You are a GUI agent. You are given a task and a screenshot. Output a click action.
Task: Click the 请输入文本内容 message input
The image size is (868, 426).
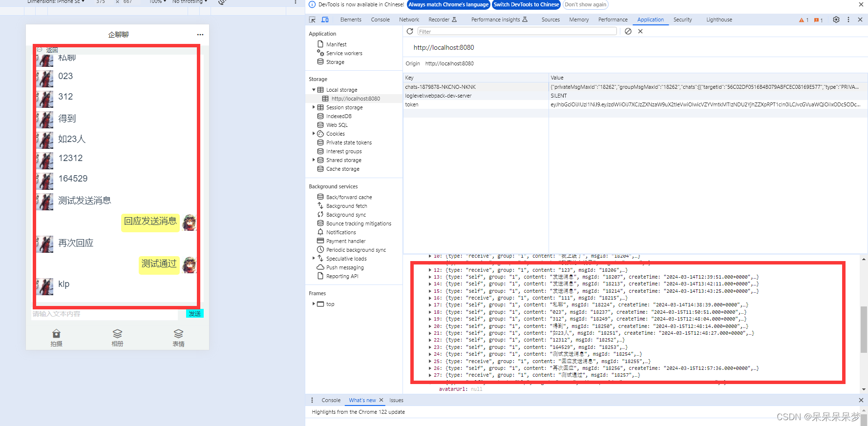point(105,314)
